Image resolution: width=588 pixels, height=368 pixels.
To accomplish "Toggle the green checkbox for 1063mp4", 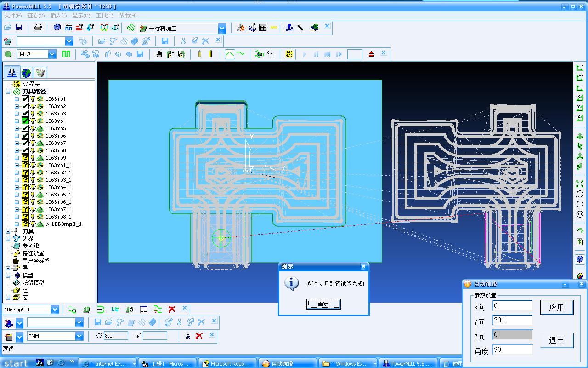I will [x=25, y=121].
